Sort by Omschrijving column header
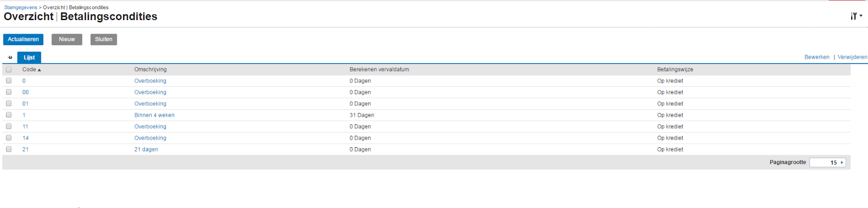Viewport: 868px width, 208px height. [151, 70]
